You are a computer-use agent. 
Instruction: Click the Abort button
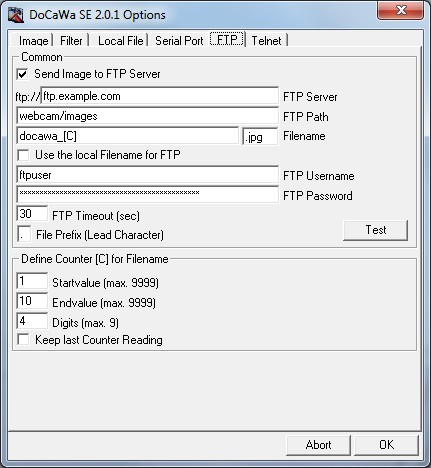click(318, 445)
